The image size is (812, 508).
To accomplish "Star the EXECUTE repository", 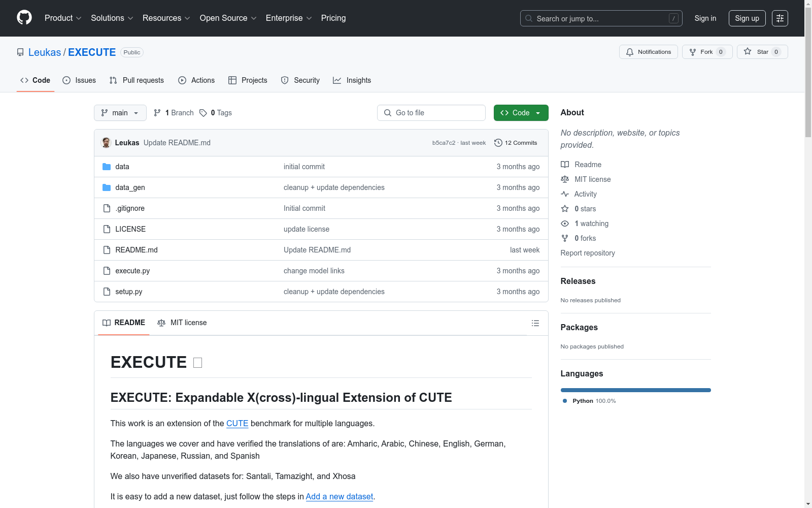I will (x=762, y=52).
